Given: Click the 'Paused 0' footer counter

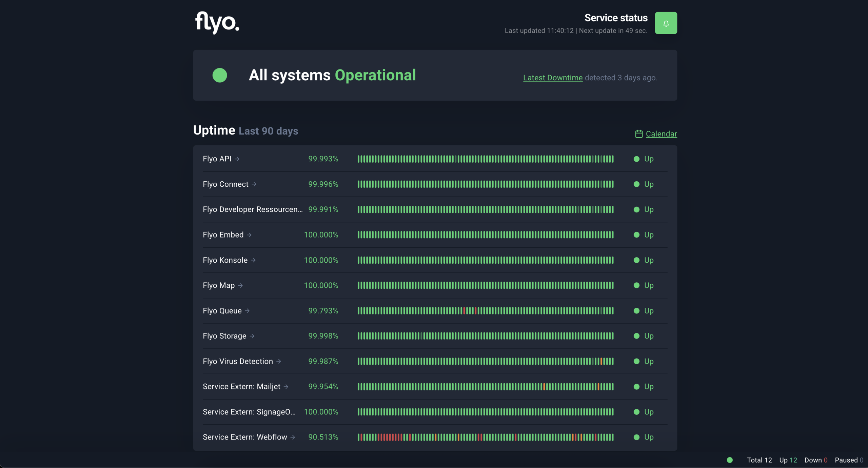Looking at the screenshot, I should pos(849,460).
